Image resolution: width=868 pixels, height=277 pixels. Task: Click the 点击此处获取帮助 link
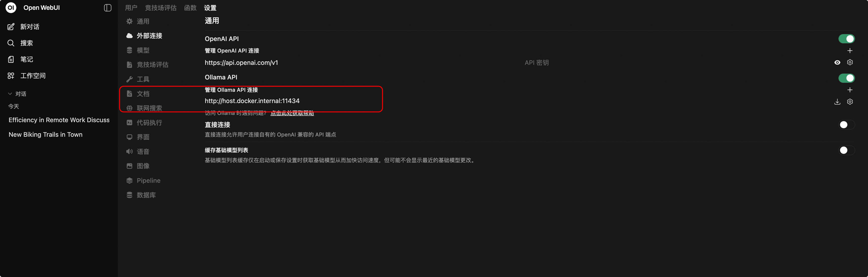tap(292, 113)
